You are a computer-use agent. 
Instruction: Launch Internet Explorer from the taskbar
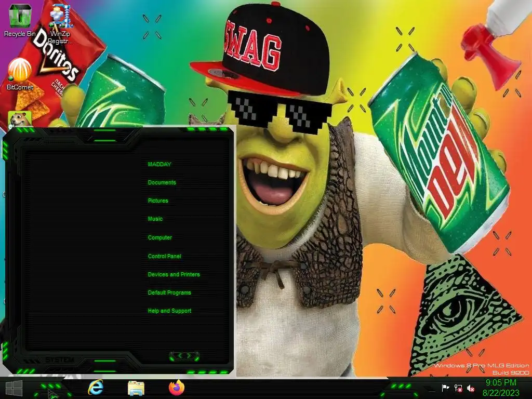point(96,388)
